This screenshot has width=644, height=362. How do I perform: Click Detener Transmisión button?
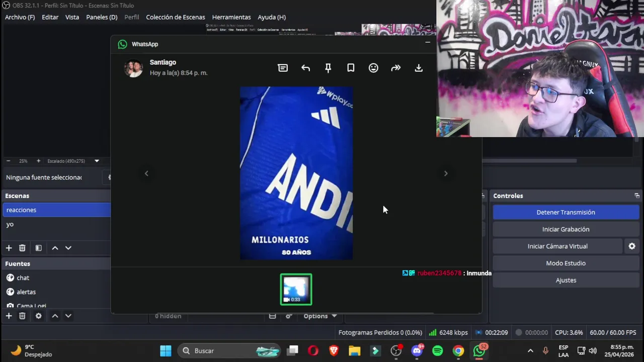coord(566,212)
